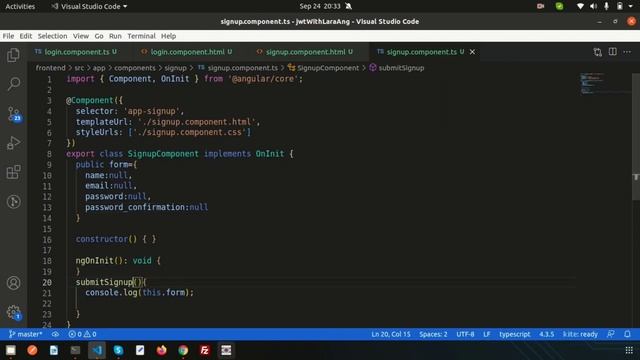Open the Selection menu
Viewport: 640px width, 360px height.
(x=52, y=36)
